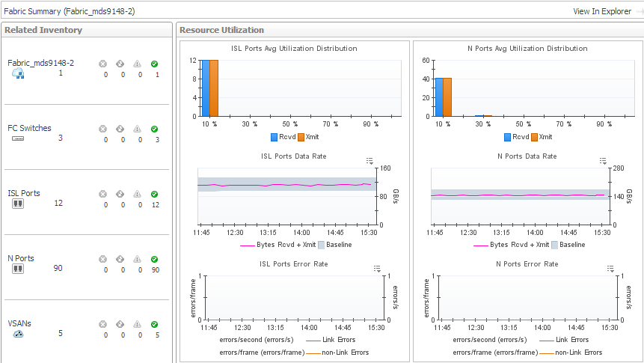Image resolution: width=644 pixels, height=363 pixels.
Task: Click the View In Explorer link
Action: click(x=601, y=11)
